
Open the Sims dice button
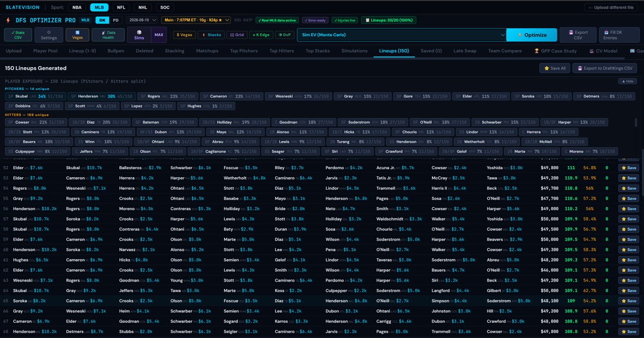pos(139,35)
